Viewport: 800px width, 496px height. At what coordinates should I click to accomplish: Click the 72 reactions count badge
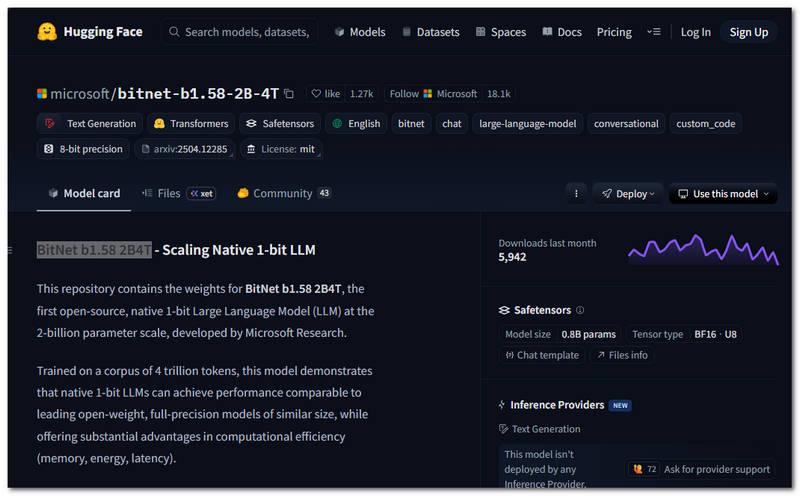coord(644,469)
